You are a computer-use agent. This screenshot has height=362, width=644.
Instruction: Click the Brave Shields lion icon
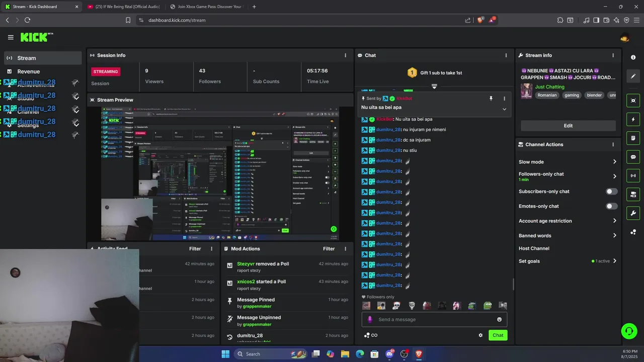(480, 20)
